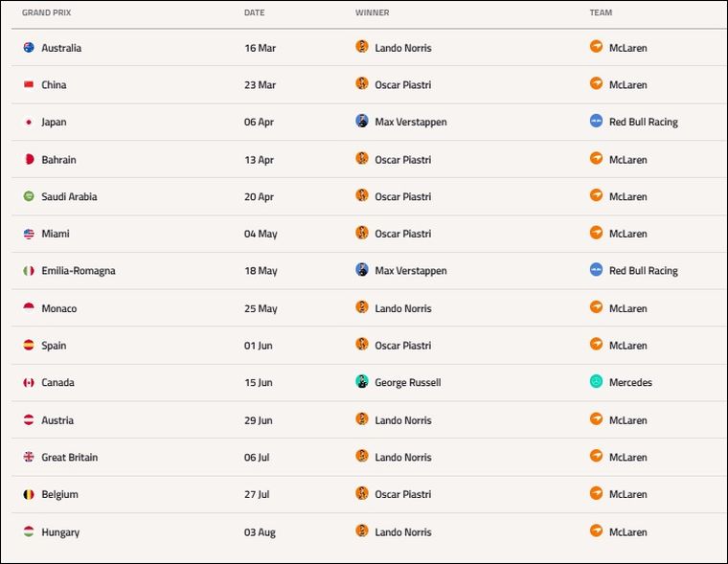Click the Great Britain flag icon
Viewport: 728px width, 564px height.
pos(29,458)
